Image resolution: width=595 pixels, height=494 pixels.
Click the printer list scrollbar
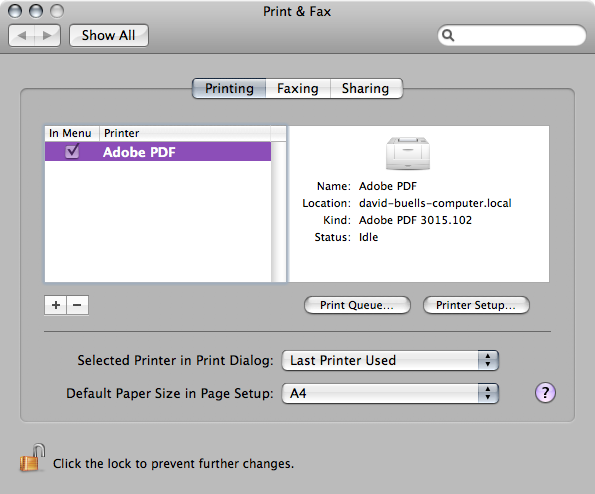279,212
